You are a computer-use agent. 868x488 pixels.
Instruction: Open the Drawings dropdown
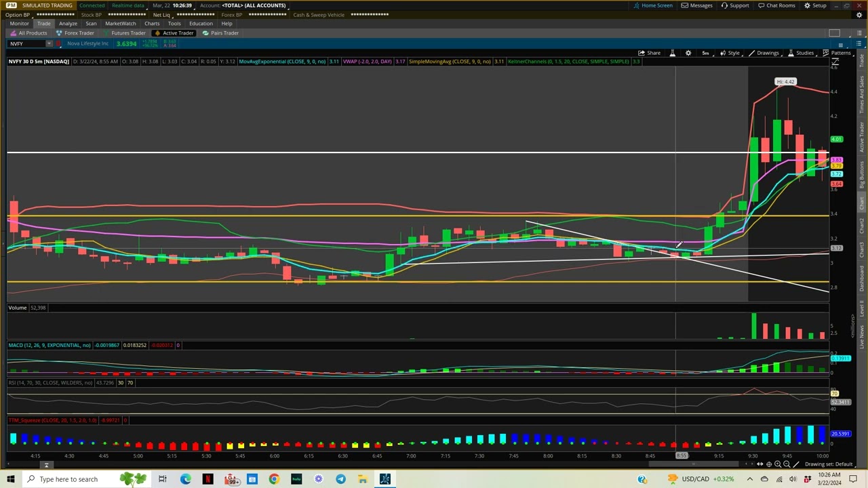[x=764, y=53]
